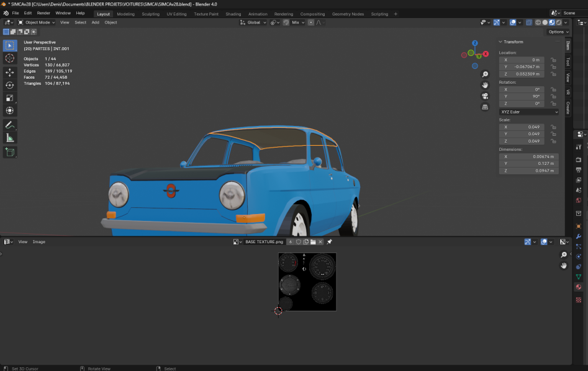
Task: Pick the Transform tool
Action: pos(10,110)
